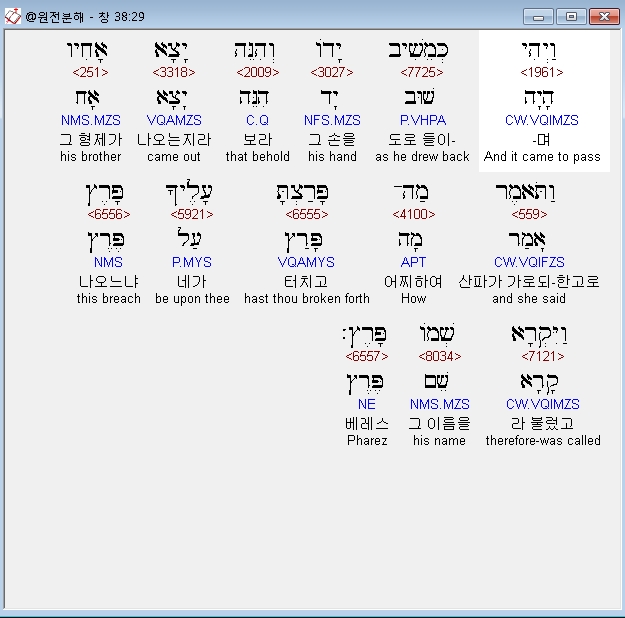Click the English gloss 'came out'

coord(174,156)
